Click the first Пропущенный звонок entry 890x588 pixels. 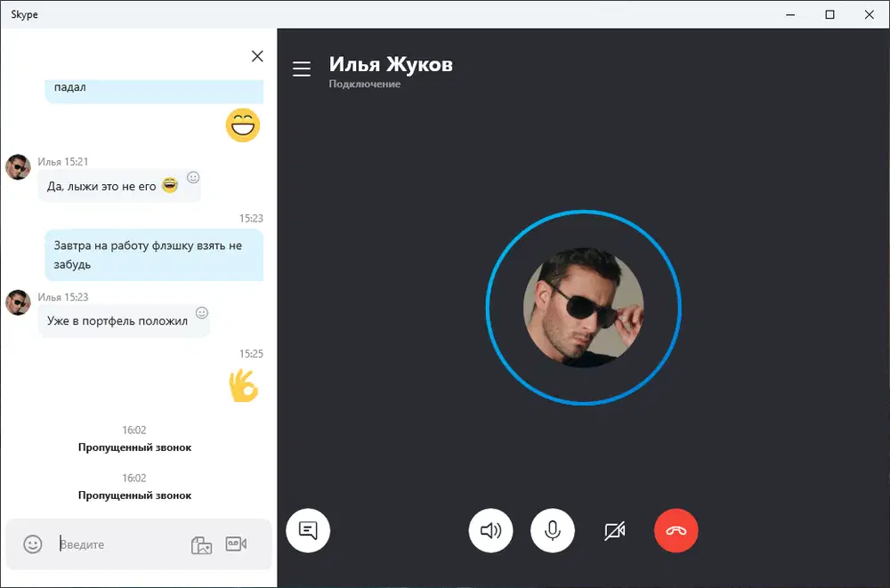(x=134, y=447)
